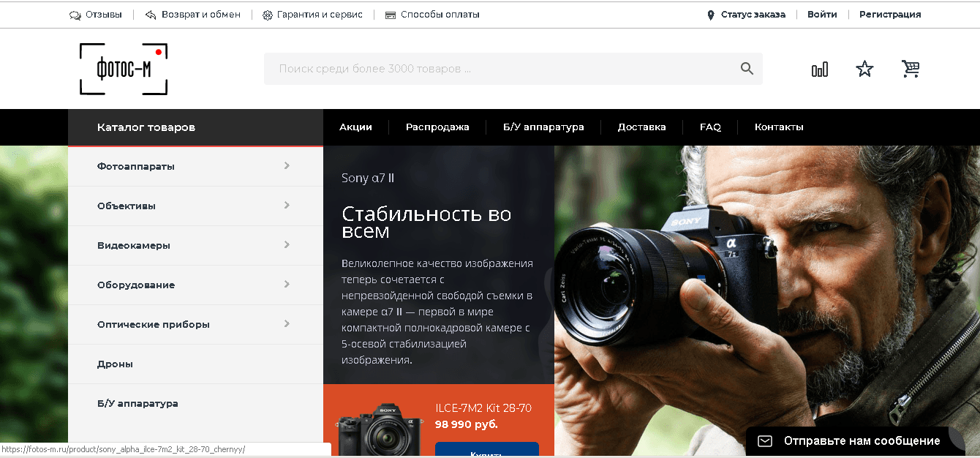Screen dimensions: 980x458
Task: Switch to the Контакты section
Action: tap(779, 127)
